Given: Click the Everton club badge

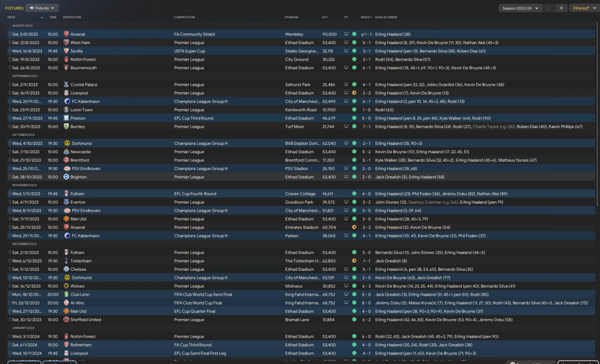Looking at the screenshot, I should click(66, 202).
